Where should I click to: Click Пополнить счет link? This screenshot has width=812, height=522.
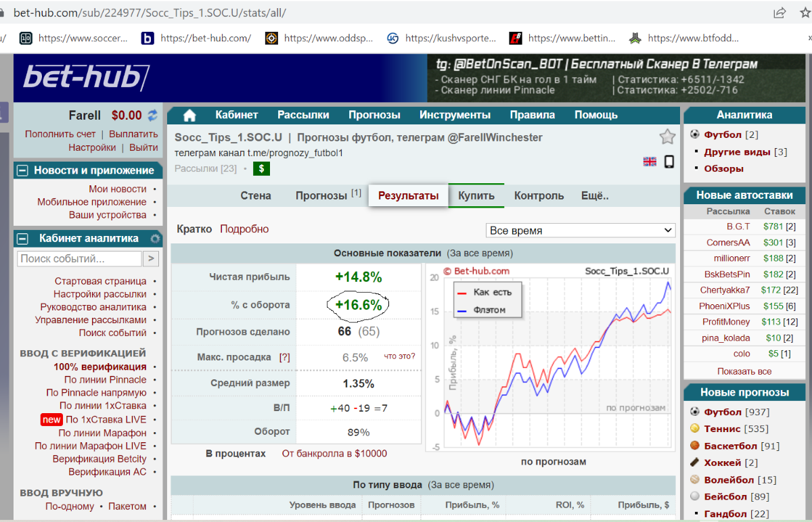pyautogui.click(x=60, y=134)
